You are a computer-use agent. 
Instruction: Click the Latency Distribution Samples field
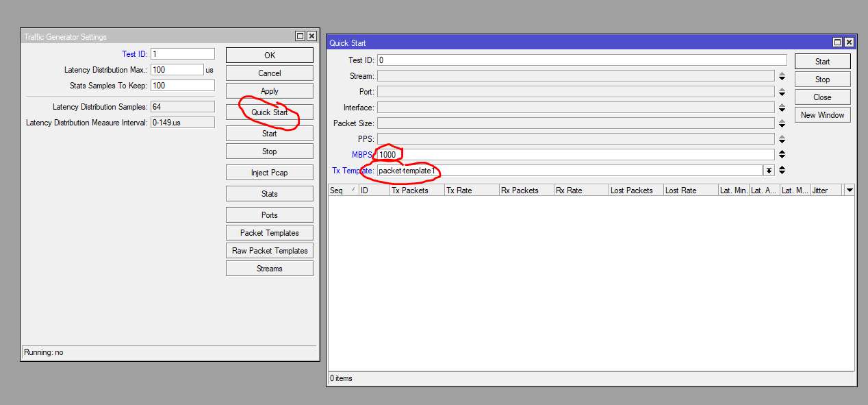pos(183,107)
